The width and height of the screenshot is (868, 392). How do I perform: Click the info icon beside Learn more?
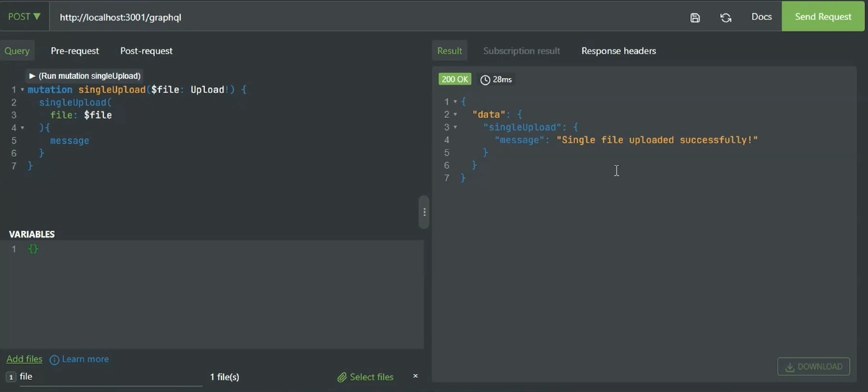point(54,359)
